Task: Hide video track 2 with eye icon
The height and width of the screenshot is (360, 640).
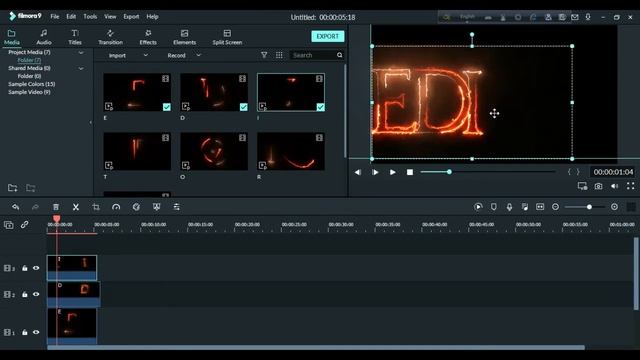Action: pos(36,294)
